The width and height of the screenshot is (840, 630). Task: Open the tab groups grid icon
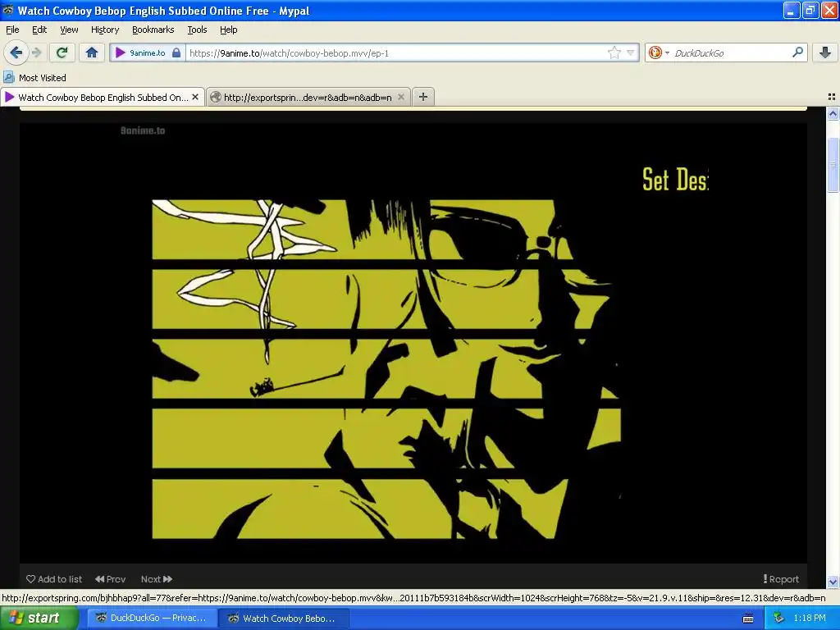click(x=832, y=97)
